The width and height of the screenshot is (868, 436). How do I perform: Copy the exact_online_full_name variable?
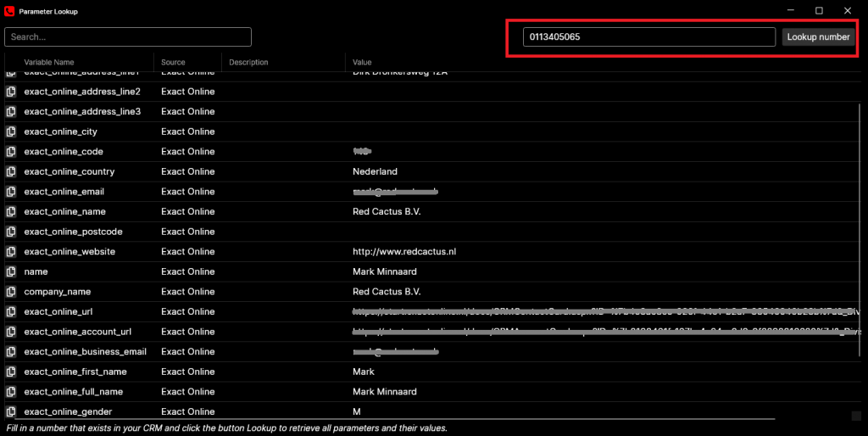[11, 391]
